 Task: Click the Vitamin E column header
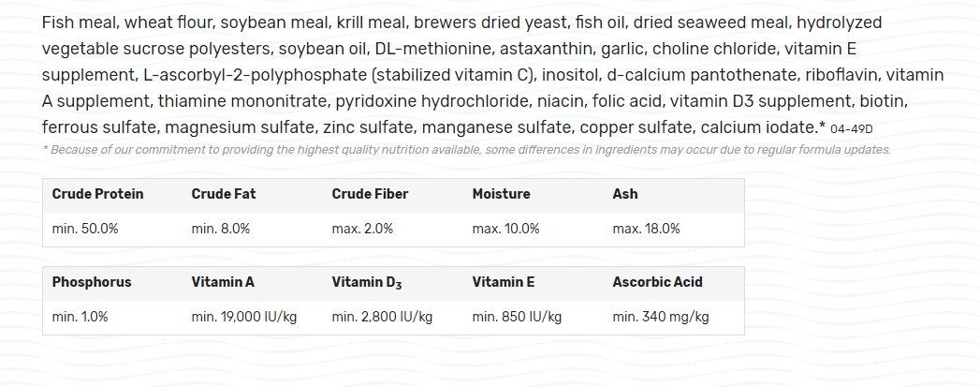(x=504, y=282)
